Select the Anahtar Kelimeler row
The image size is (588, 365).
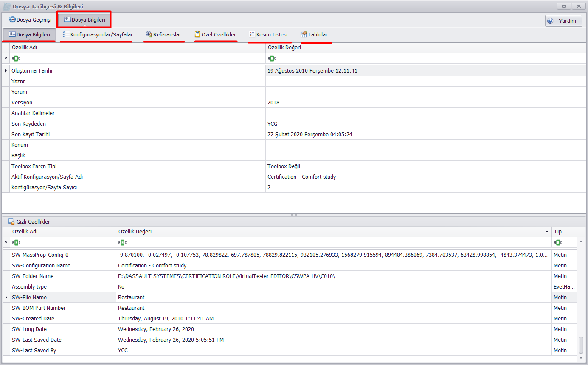pyautogui.click(x=294, y=113)
